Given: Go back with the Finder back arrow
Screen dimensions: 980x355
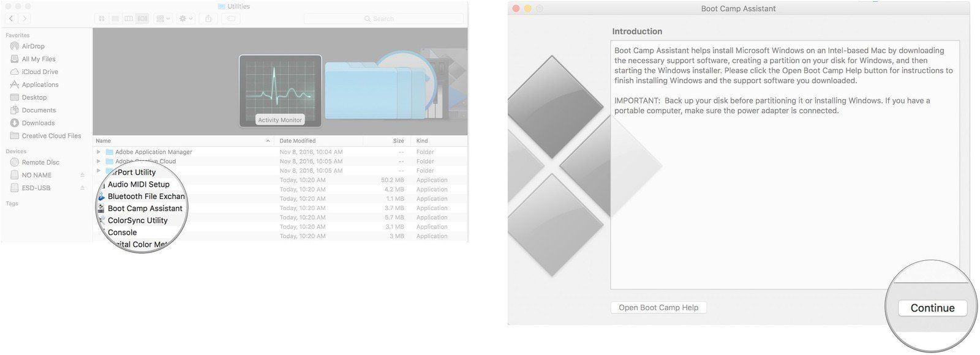Looking at the screenshot, I should (11, 19).
